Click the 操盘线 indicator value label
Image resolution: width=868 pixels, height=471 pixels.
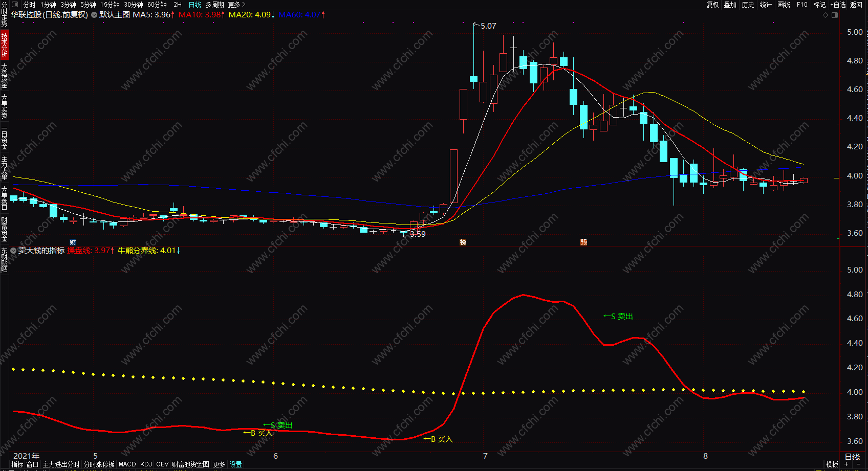pyautogui.click(x=91, y=251)
